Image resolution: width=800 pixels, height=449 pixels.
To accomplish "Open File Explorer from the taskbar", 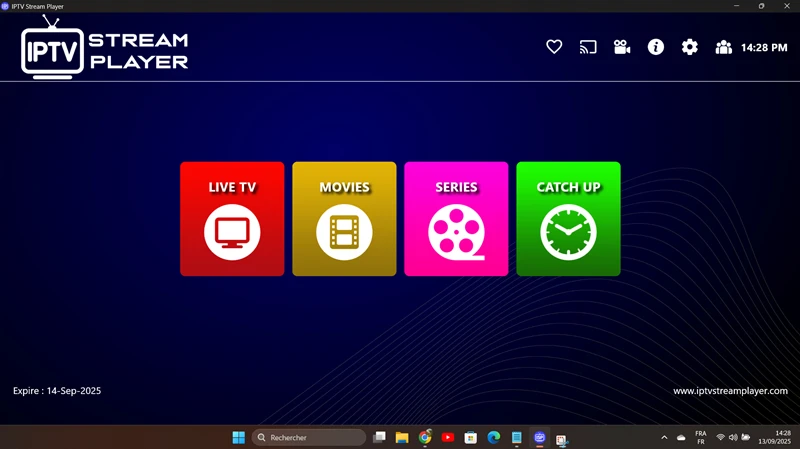I will (402, 437).
